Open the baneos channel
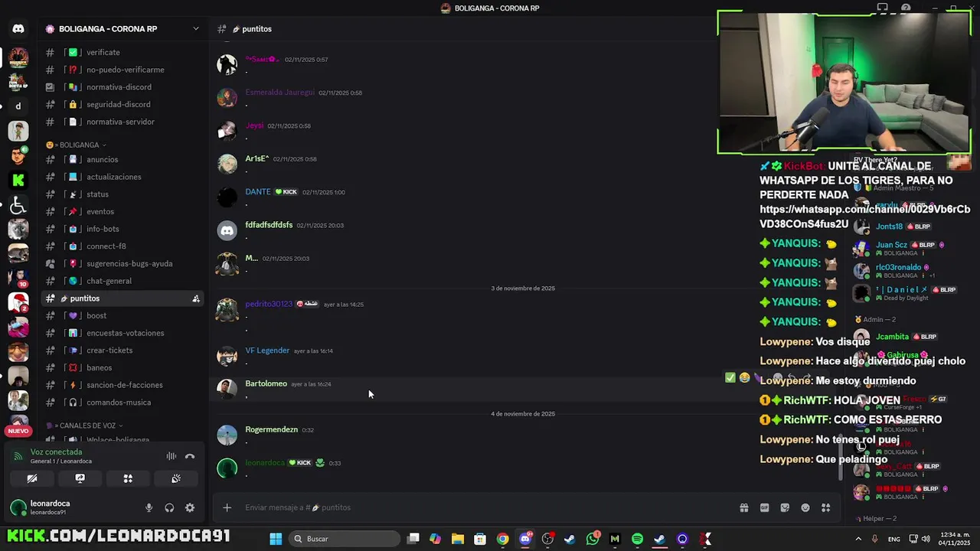Screen dimensions: 980x551 [x=122, y=368]
